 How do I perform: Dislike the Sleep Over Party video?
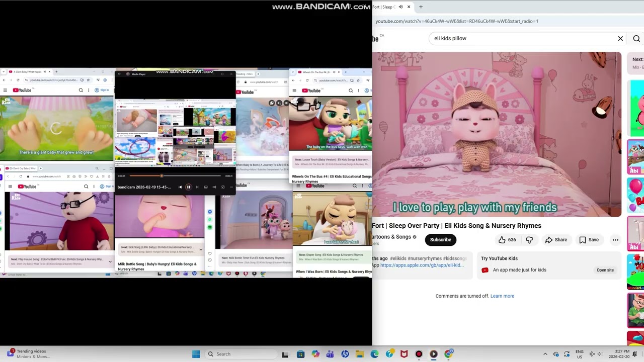coord(529,240)
